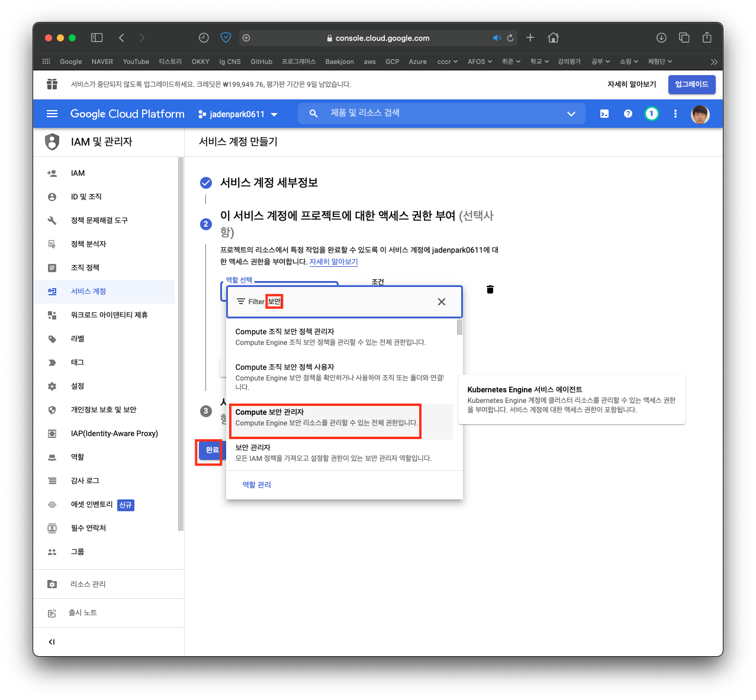Collapse sidebar with bottom arrow icon

point(52,641)
